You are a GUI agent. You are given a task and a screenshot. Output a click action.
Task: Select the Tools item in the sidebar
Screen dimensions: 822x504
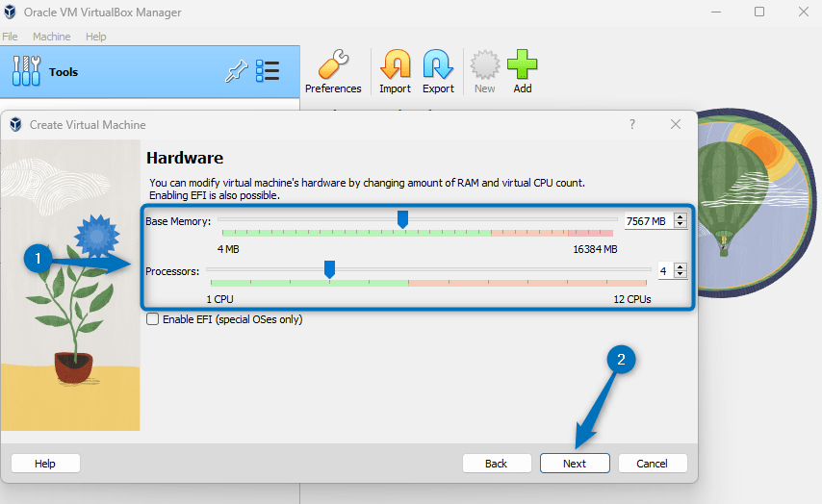click(x=150, y=72)
